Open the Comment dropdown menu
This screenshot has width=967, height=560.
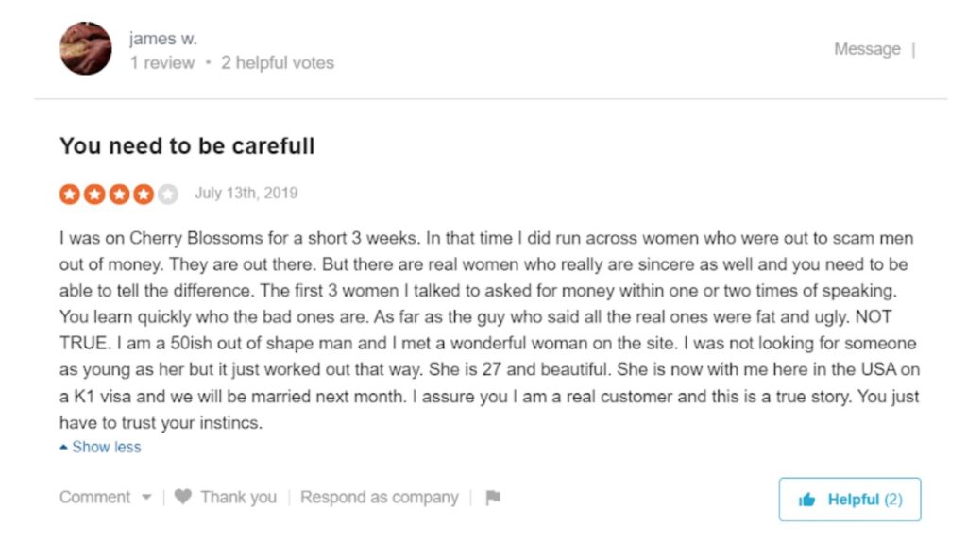point(104,497)
